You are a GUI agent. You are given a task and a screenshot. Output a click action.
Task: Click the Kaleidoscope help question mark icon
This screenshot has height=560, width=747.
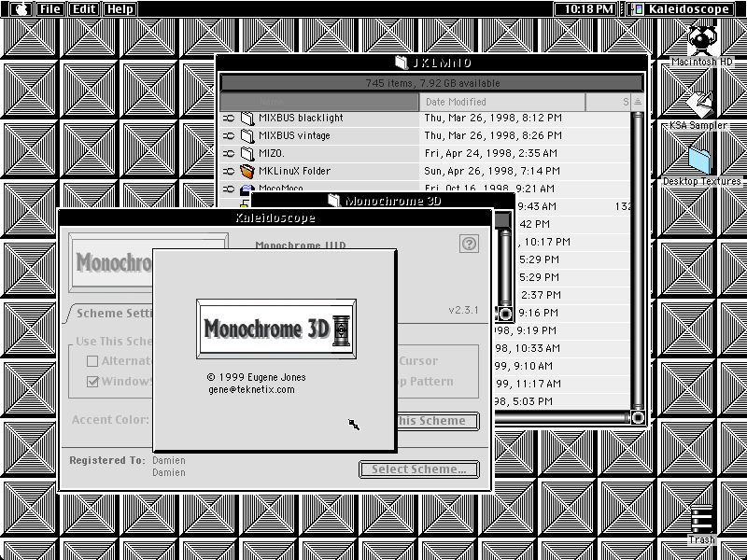(x=470, y=244)
